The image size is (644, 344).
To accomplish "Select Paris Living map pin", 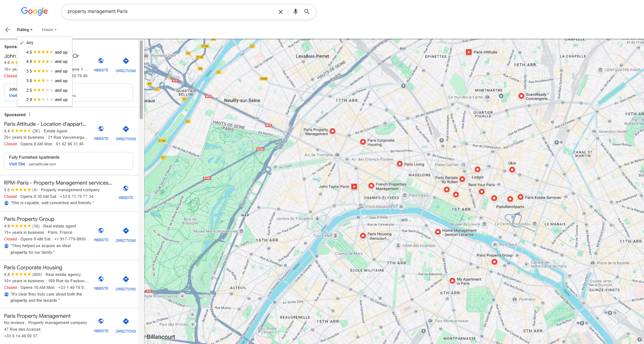I will [400, 164].
